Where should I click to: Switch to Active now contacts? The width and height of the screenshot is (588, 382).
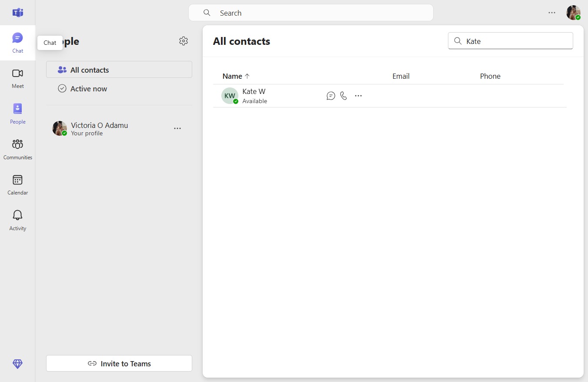click(119, 89)
